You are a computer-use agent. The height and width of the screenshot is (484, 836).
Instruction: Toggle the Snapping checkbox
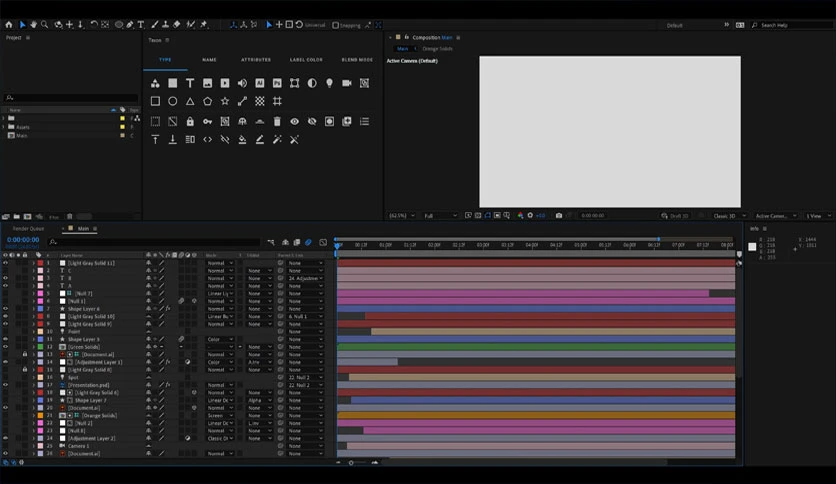tap(335, 25)
